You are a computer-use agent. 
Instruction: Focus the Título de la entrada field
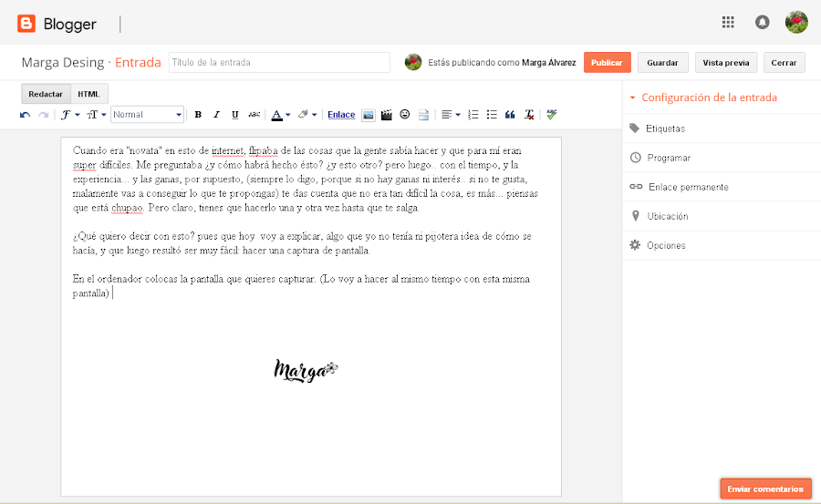tap(279, 62)
